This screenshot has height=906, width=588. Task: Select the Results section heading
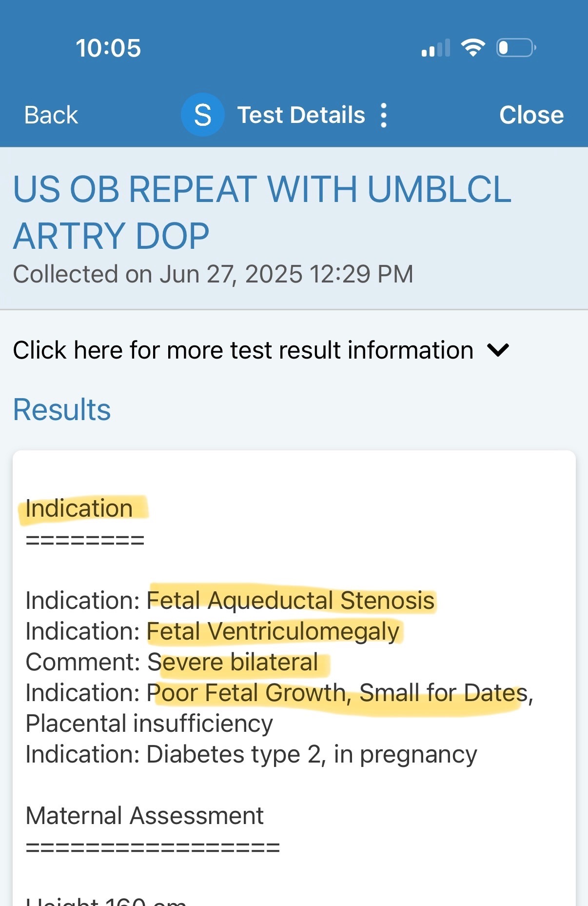pos(62,409)
